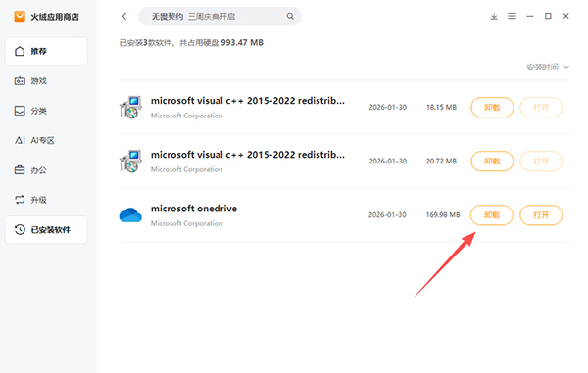Open the 办公 office section
The image size is (588, 373).
[46, 170]
